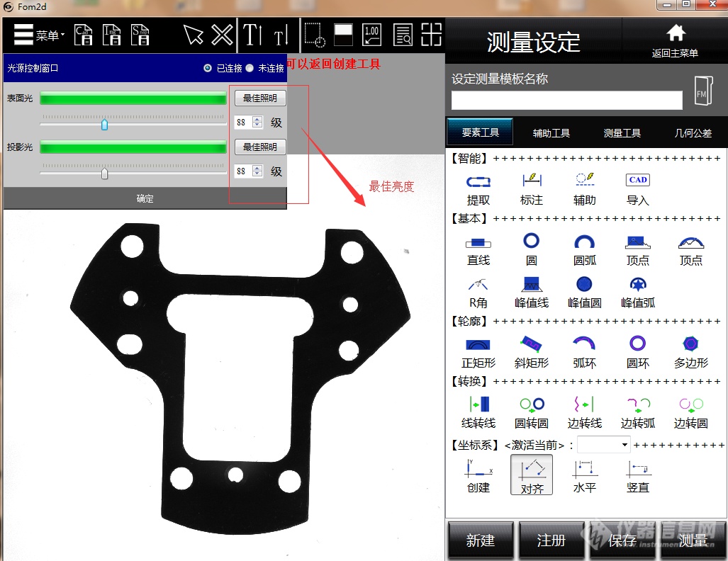Click 最佳照明 button for 表面光

coord(260,98)
